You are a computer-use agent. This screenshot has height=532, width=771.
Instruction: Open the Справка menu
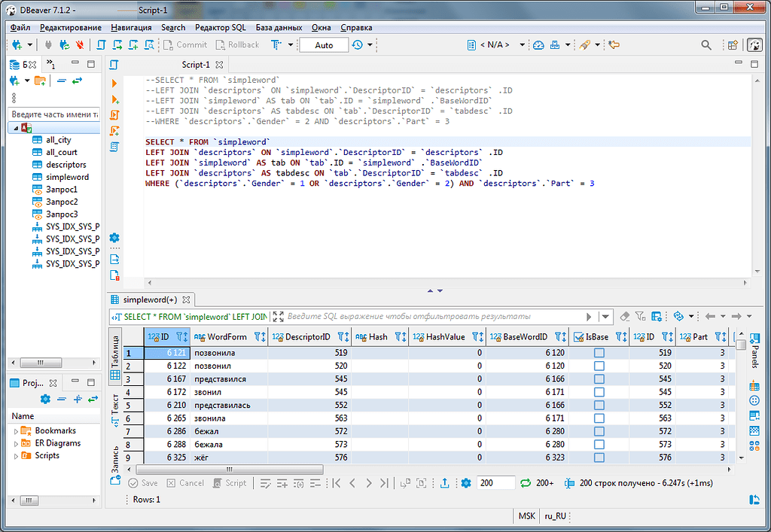coord(356,28)
